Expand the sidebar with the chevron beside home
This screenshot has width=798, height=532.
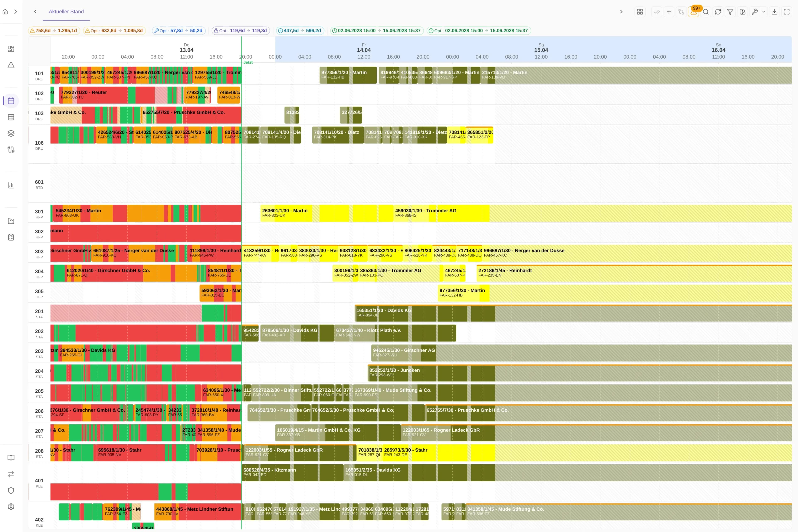pos(15,12)
